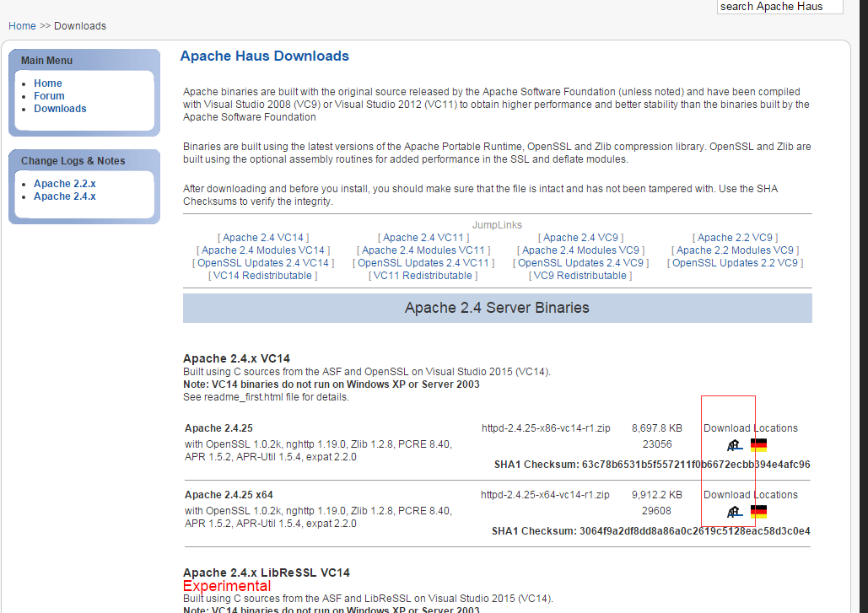
Task: Jump to Apache 2.2 Modules VC9
Action: [736, 250]
